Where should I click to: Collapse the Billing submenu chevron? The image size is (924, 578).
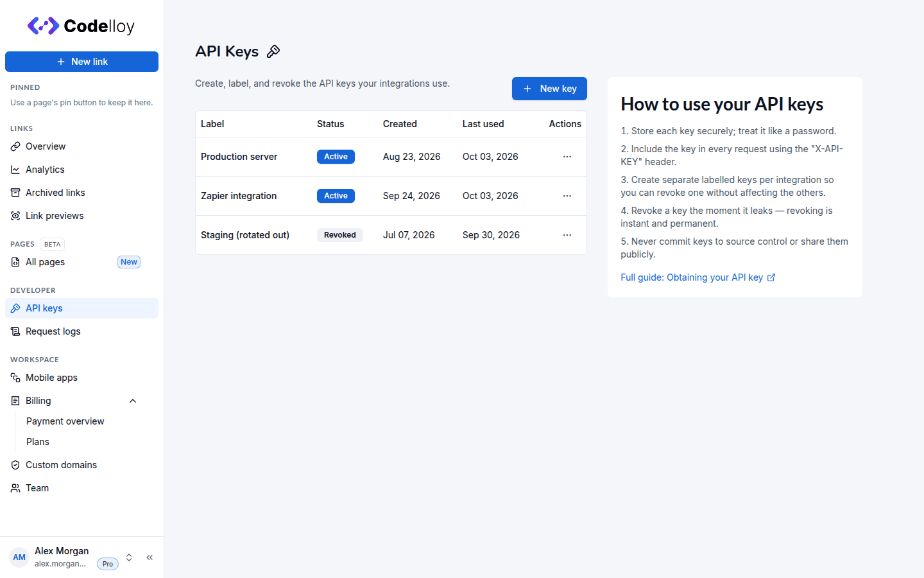pos(133,401)
